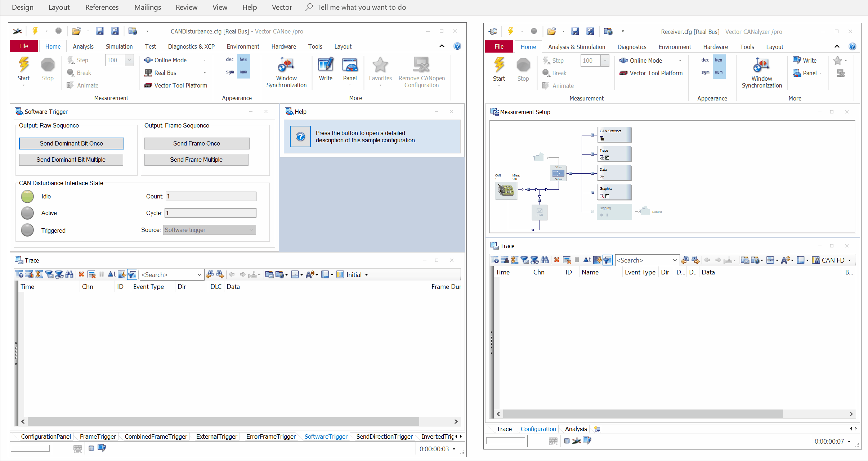The image size is (868, 461).
Task: Click the help question mark button
Action: 300,136
